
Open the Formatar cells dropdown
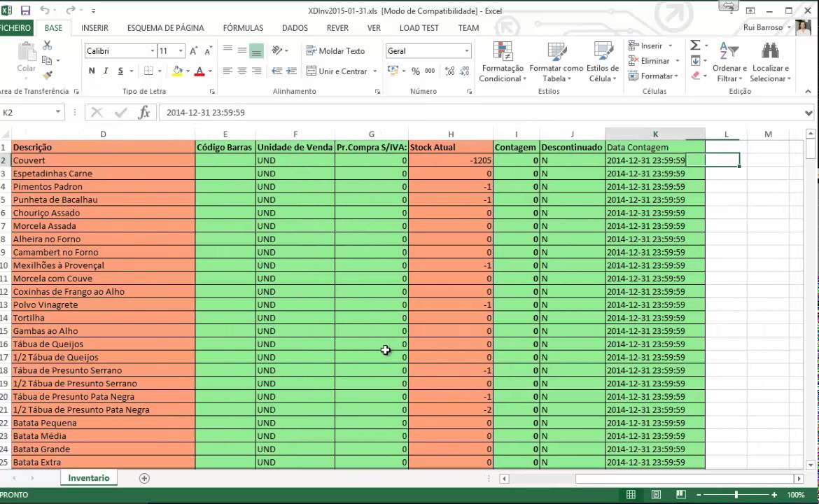point(653,76)
